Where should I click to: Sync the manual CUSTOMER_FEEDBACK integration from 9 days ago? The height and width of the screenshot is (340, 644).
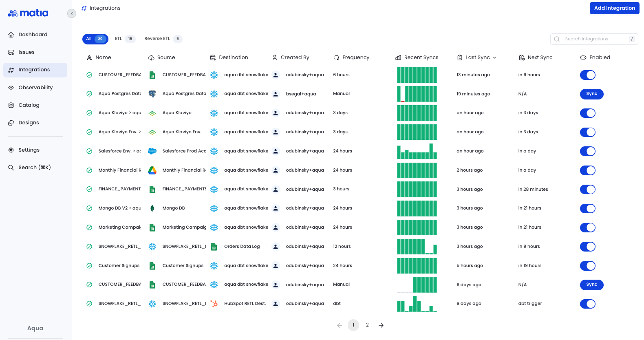[591, 285]
